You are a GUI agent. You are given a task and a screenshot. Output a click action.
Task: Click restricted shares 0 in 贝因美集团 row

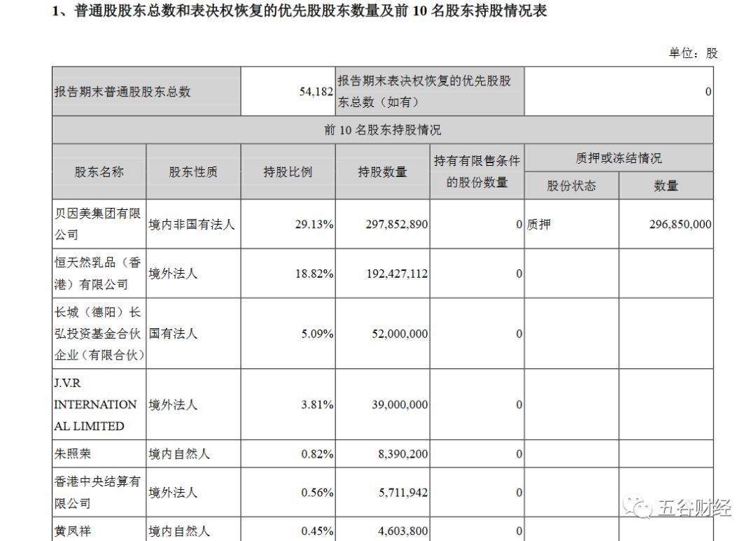click(x=519, y=225)
